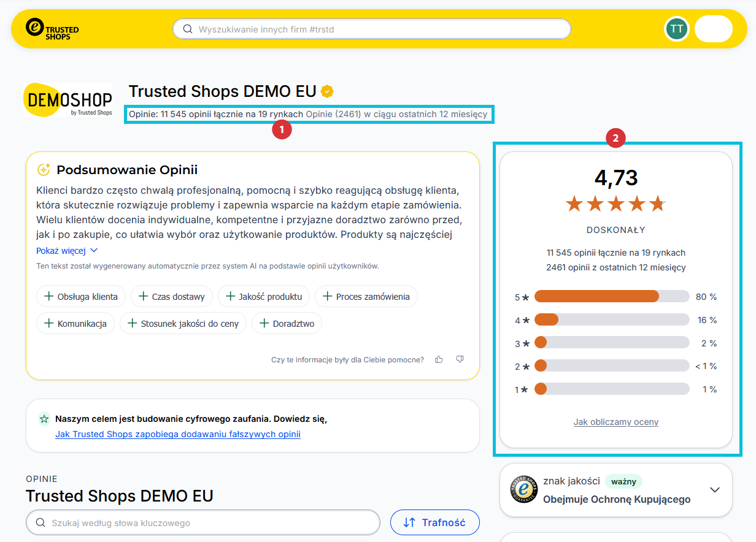756x542 pixels.
Task: Click the ważny status badge
Action: 623,481
